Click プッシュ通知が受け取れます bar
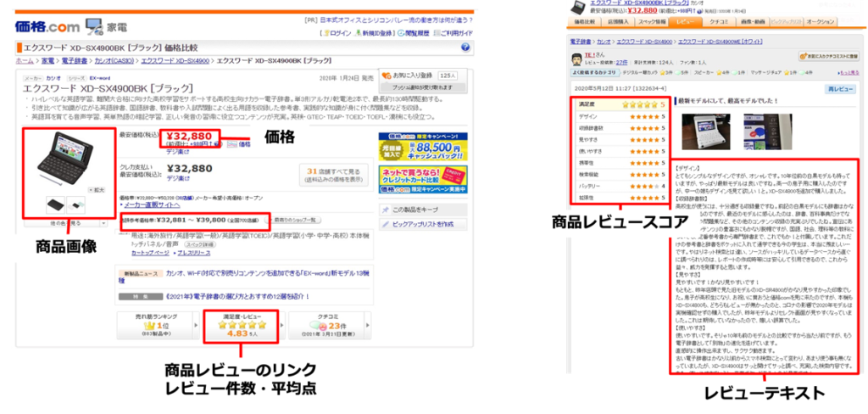 [422, 87]
